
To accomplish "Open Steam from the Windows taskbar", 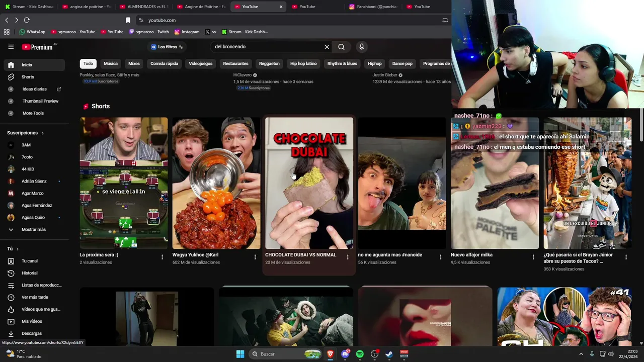I will coord(389,354).
